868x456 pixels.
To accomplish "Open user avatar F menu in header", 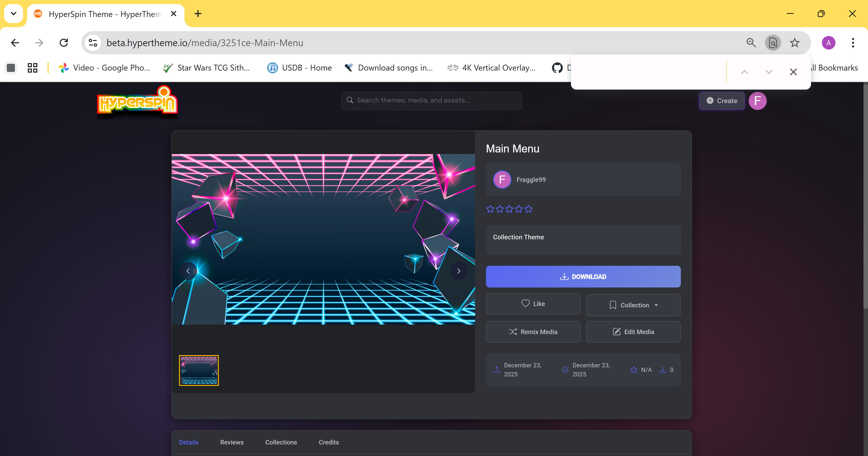I will pos(757,100).
